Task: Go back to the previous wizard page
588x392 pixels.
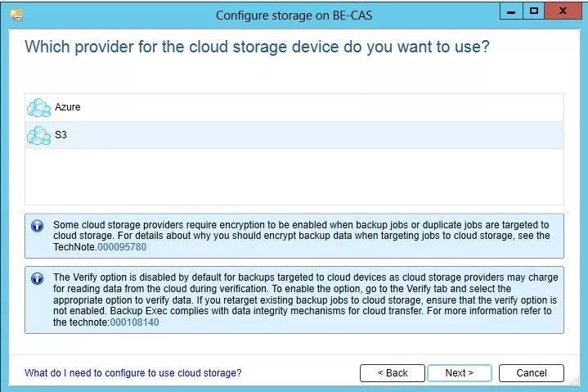Action: pos(393,373)
